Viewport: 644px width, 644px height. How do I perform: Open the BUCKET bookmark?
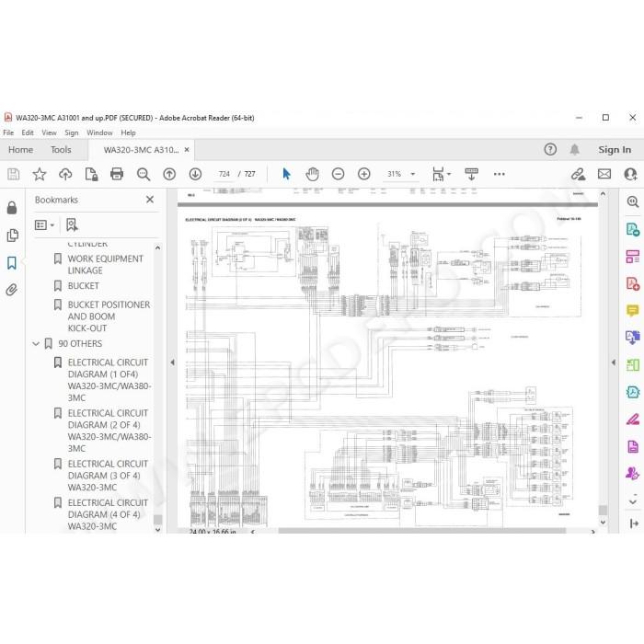pyautogui.click(x=84, y=286)
